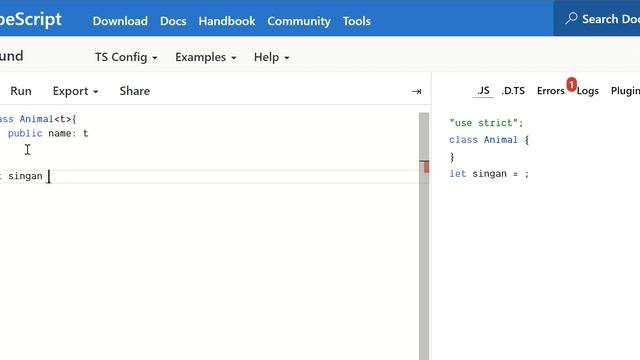Image resolution: width=640 pixels, height=360 pixels.
Task: Click the Search Docs magnifier icon
Action: tap(571, 18)
